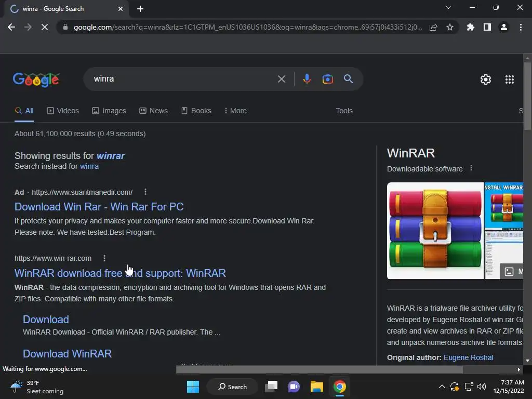This screenshot has height=399, width=532.
Task: Open Download Win Rar ad link
Action: [x=99, y=207]
